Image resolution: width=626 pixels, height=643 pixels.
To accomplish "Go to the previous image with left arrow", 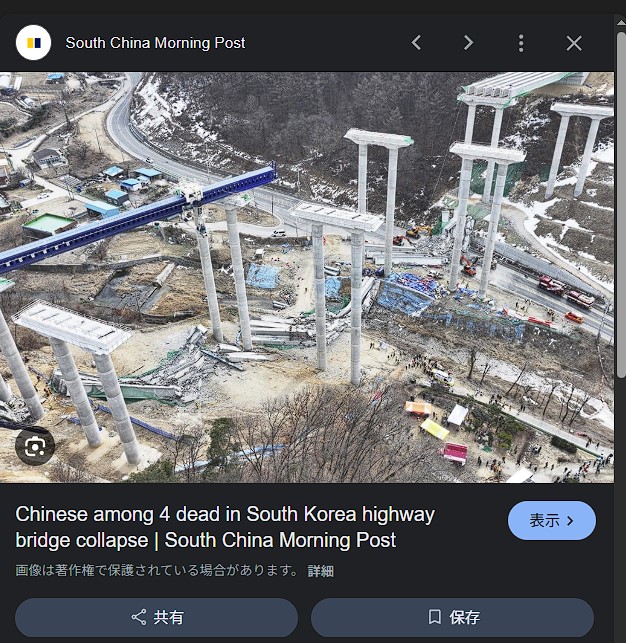I will (417, 43).
